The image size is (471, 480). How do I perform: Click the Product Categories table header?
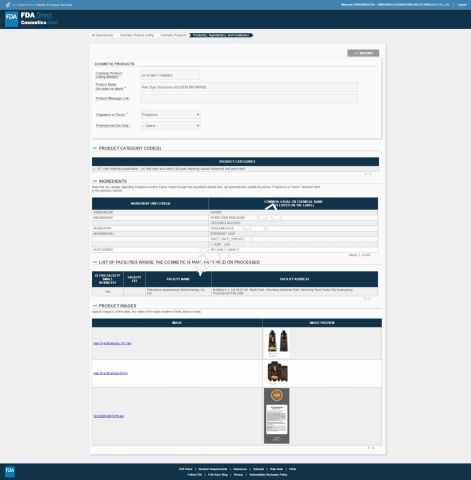[235, 162]
